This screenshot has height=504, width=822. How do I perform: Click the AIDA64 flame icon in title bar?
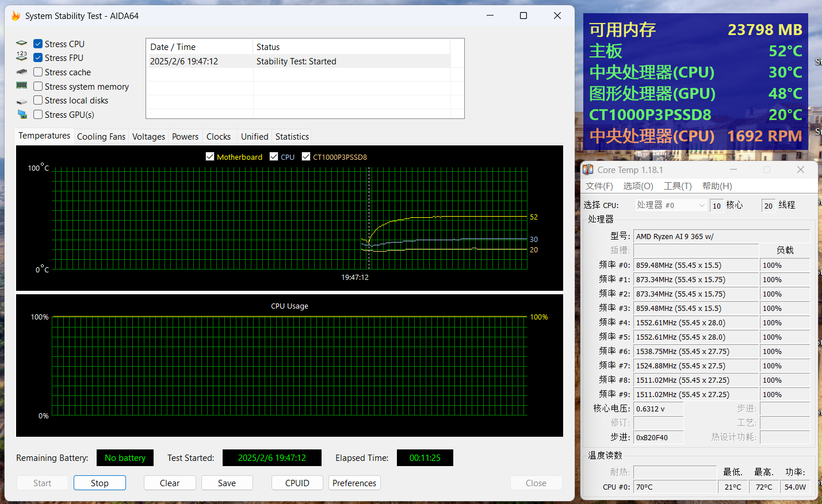(x=16, y=16)
